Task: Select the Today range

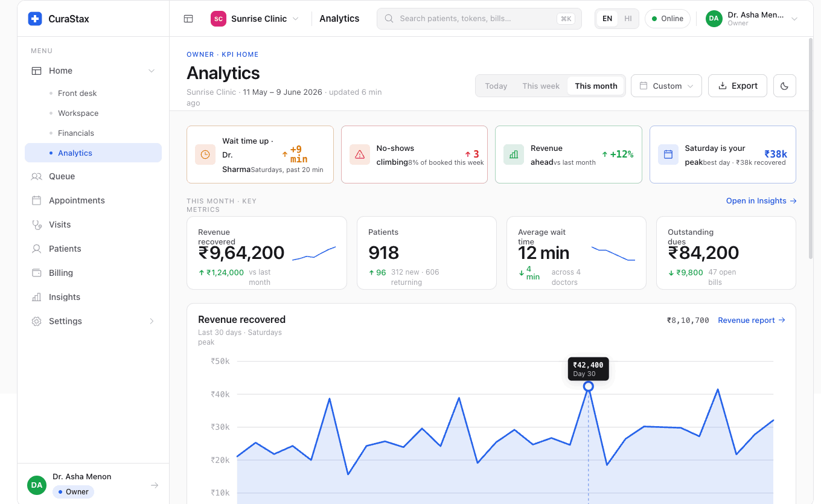Action: pos(496,86)
